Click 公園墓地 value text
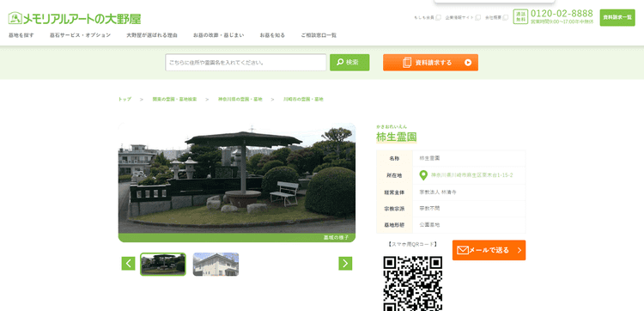The image size is (644, 311). tap(429, 225)
